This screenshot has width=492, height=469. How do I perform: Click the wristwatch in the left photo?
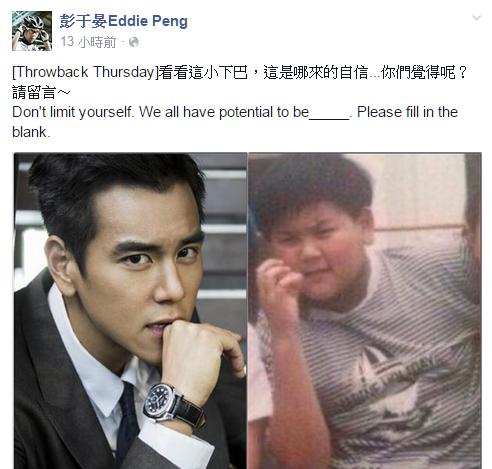pyautogui.click(x=161, y=402)
